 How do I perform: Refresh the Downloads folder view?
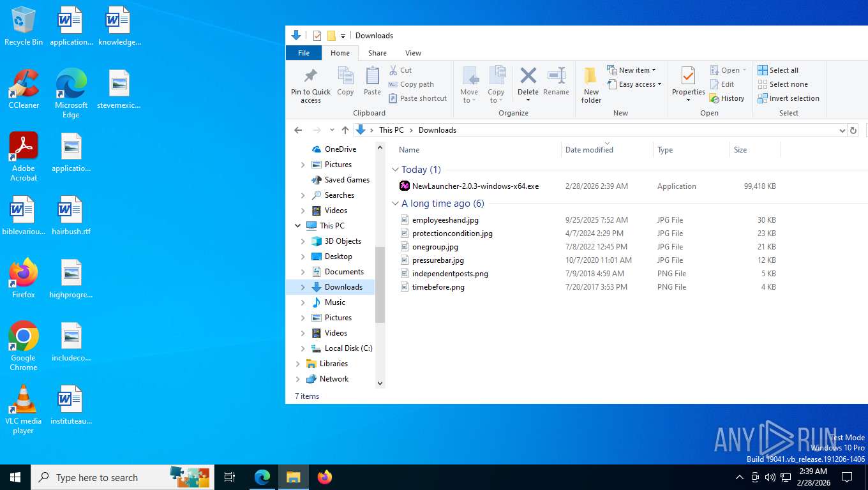pos(853,130)
